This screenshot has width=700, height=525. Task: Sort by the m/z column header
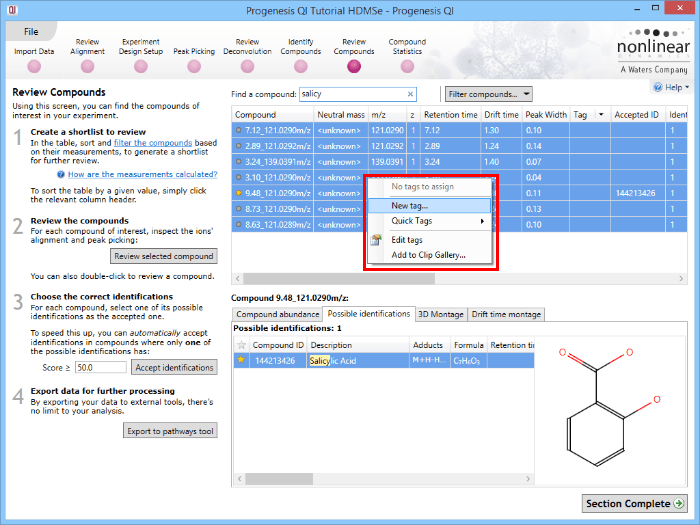tap(387, 115)
